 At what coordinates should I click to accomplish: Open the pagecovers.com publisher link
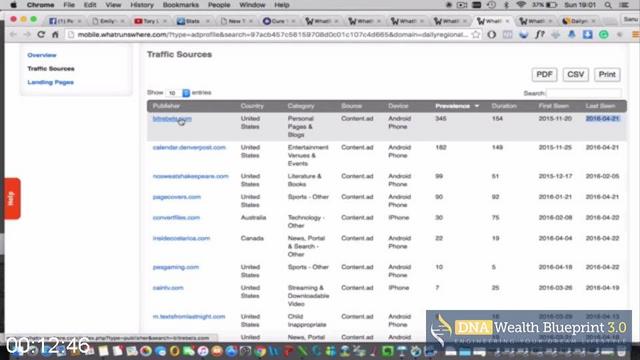pos(177,197)
